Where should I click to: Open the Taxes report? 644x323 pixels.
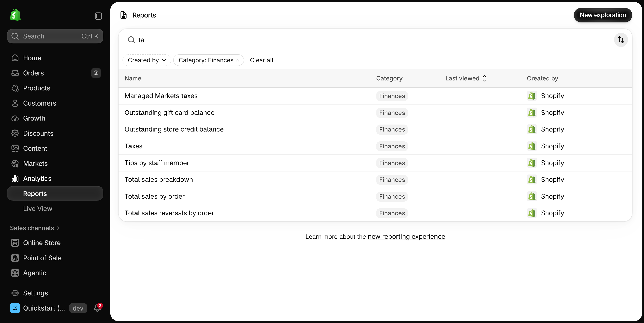[x=375, y=146]
